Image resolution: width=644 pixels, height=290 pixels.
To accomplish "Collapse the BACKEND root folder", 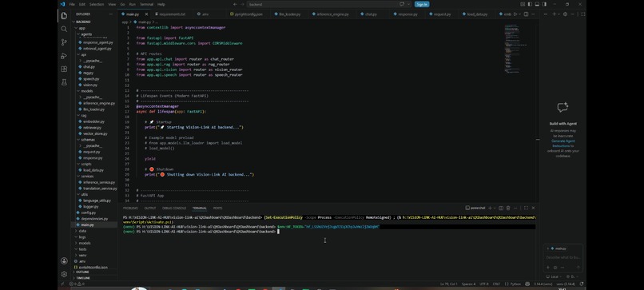I will tap(94, 22).
